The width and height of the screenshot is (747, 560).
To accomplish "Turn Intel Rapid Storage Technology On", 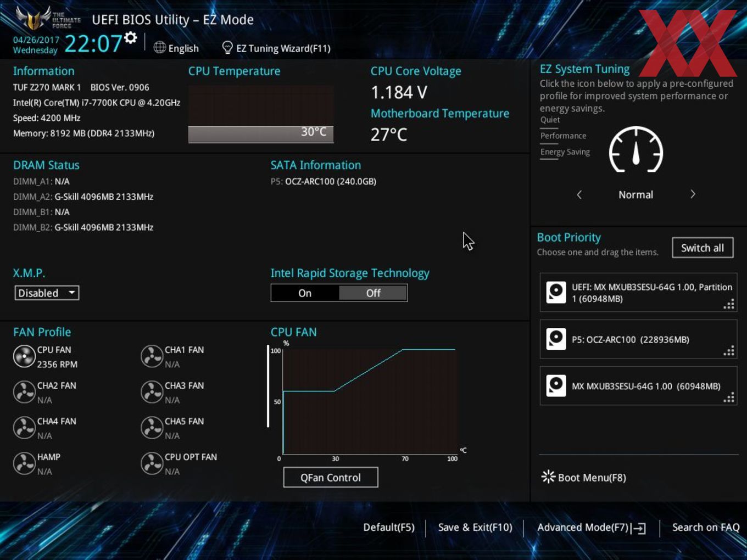I will (x=305, y=293).
